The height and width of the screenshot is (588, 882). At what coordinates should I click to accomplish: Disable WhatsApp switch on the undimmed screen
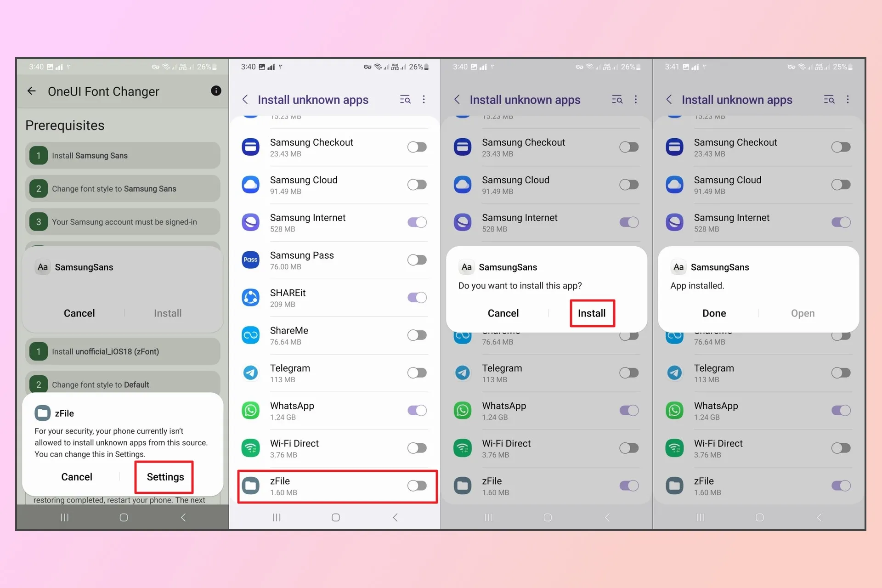click(417, 411)
